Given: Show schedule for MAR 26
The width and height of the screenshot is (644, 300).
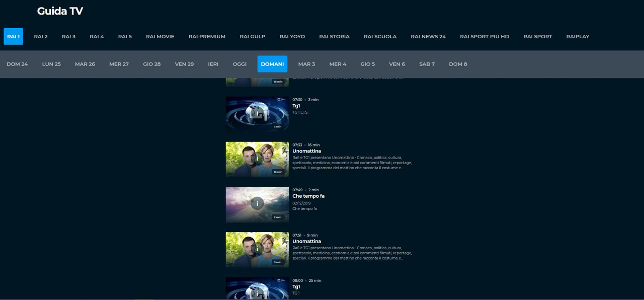Looking at the screenshot, I should pyautogui.click(x=85, y=64).
